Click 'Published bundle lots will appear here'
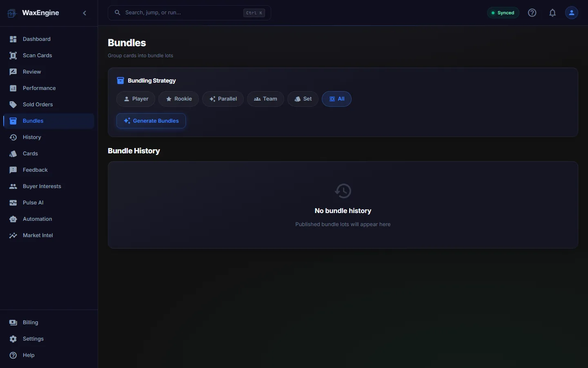The height and width of the screenshot is (368, 588). (x=343, y=224)
